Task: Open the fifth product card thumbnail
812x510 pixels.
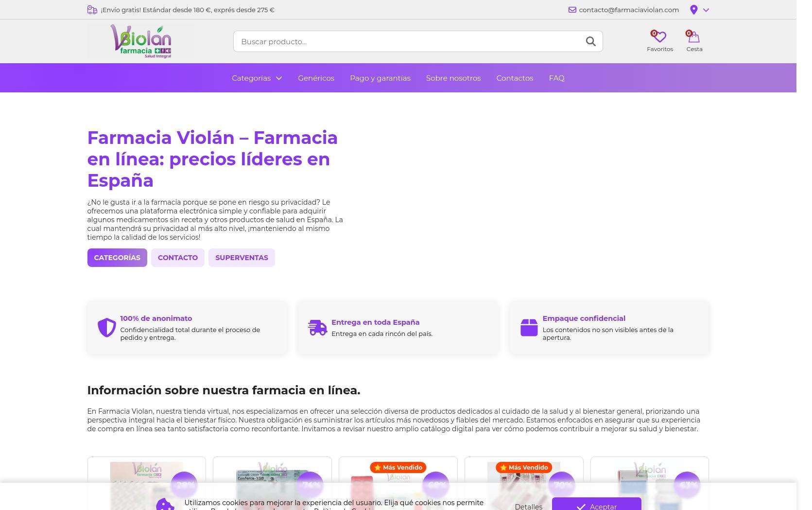Action: [649, 486]
